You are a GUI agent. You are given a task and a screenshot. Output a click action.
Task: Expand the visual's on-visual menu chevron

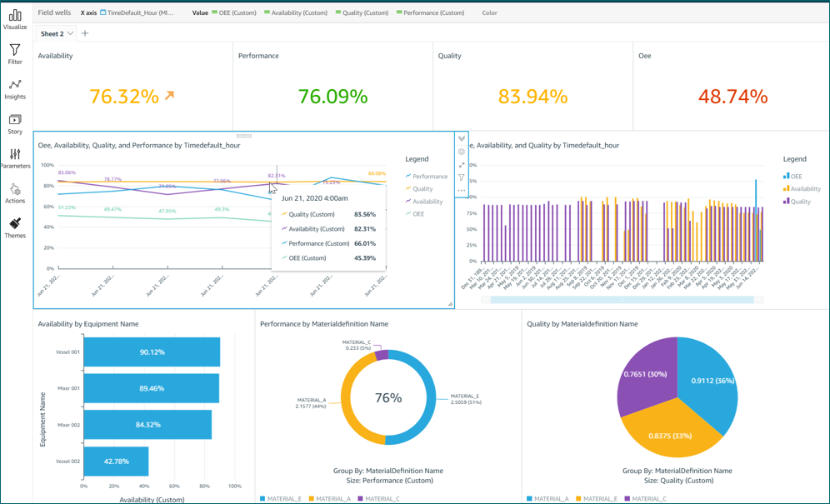462,138
